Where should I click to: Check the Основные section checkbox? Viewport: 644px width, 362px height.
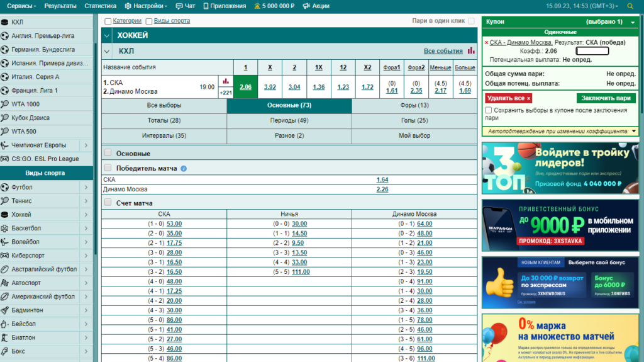click(108, 152)
